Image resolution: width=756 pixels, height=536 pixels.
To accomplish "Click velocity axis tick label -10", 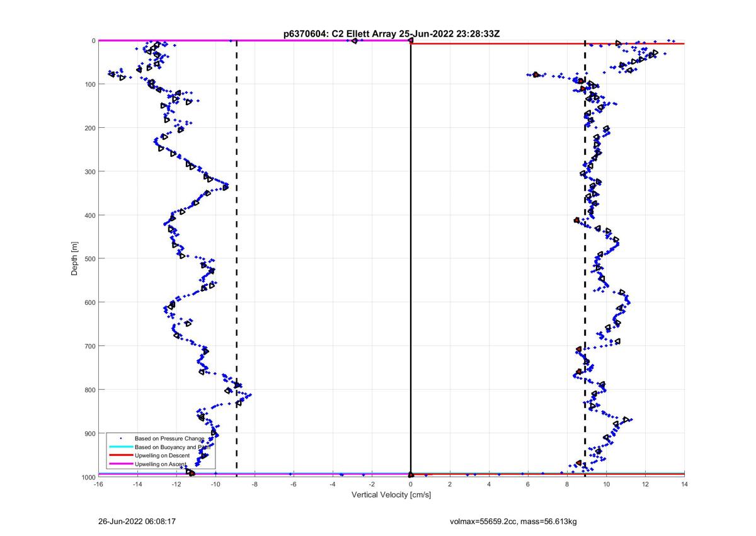I will pos(215,484).
